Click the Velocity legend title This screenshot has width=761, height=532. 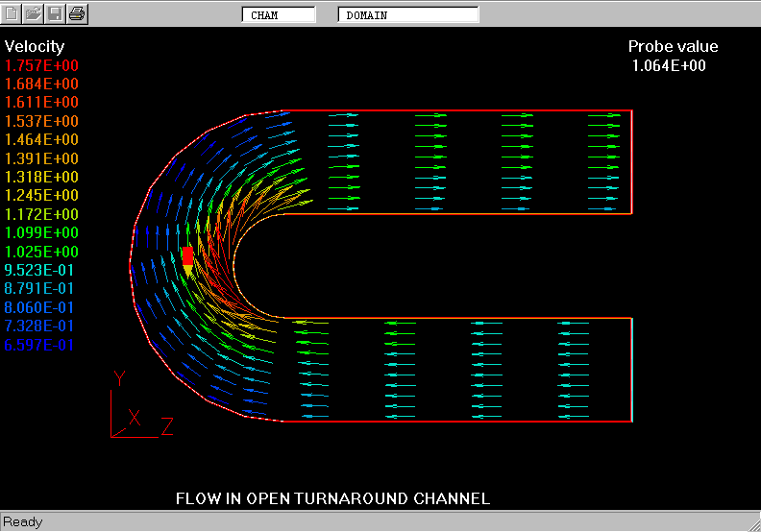[35, 46]
